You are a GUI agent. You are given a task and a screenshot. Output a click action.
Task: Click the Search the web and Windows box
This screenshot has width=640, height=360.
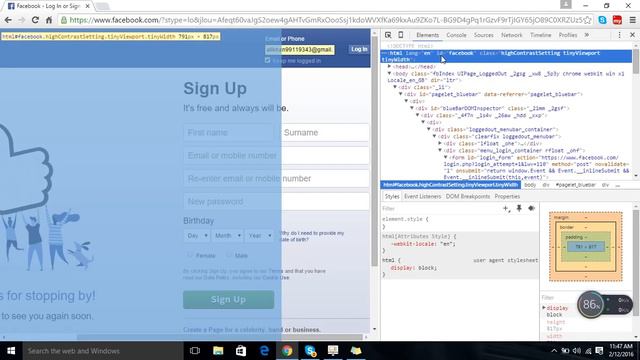pos(102,351)
